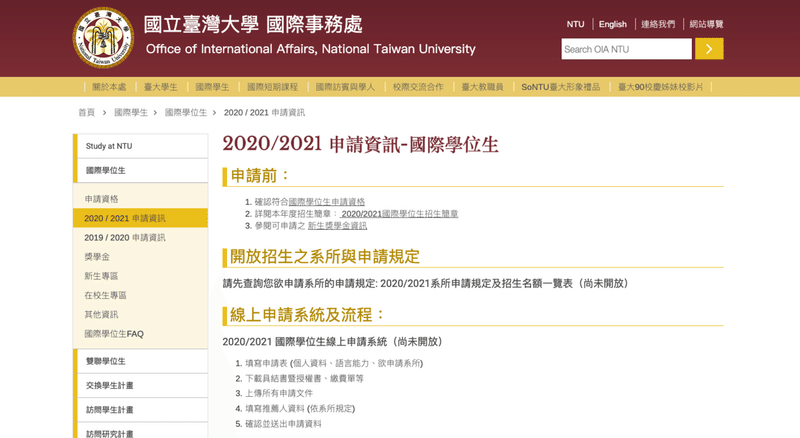The image size is (800, 438).
Task: Open the 國際學生 nav menu
Action: [212, 87]
